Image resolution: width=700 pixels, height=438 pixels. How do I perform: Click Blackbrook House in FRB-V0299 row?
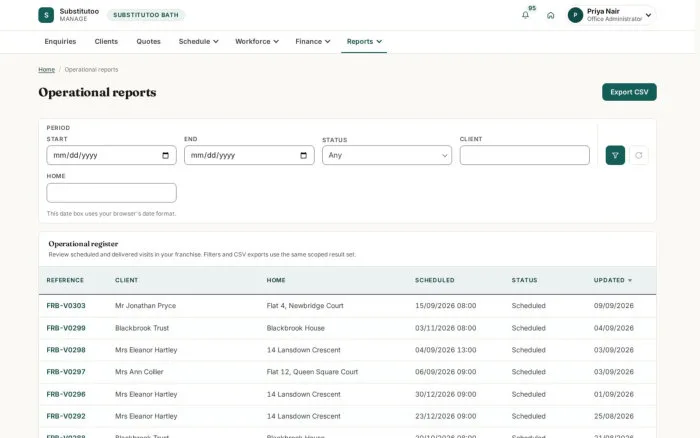296,328
